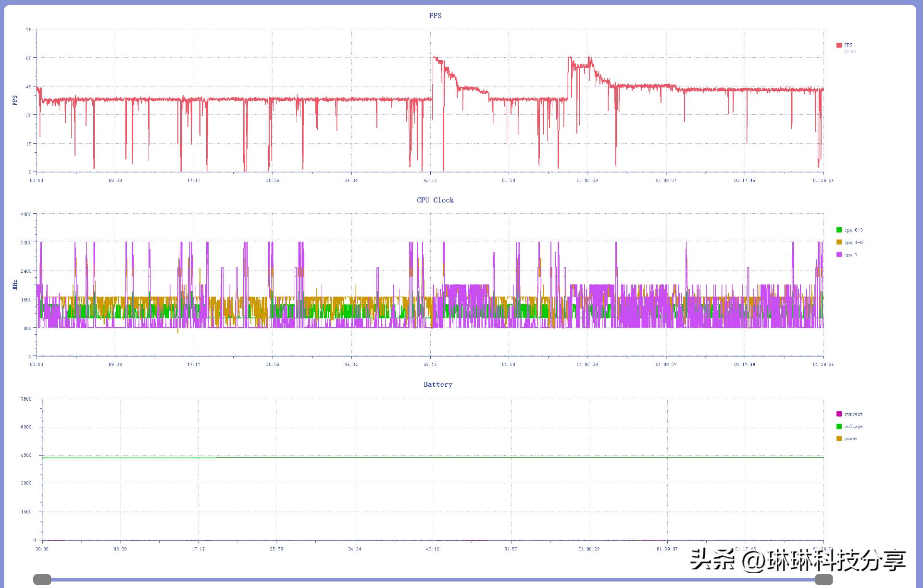
Task: Click the MHz axis label on CPU chart
Action: point(15,285)
